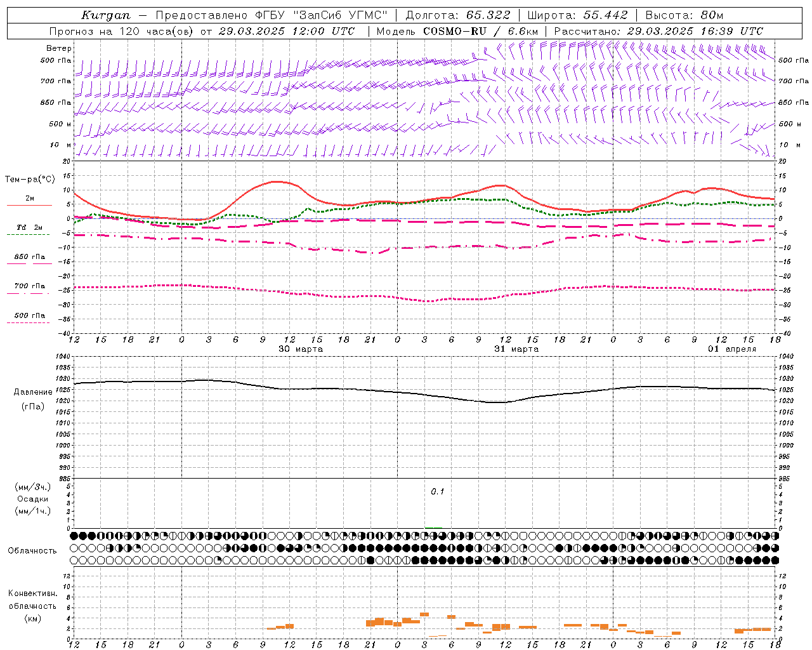Image resolution: width=812 pixels, height=650 pixels.
Task: Click the "(мм/3ч.)" precipitation unit label
Action: coord(33,487)
